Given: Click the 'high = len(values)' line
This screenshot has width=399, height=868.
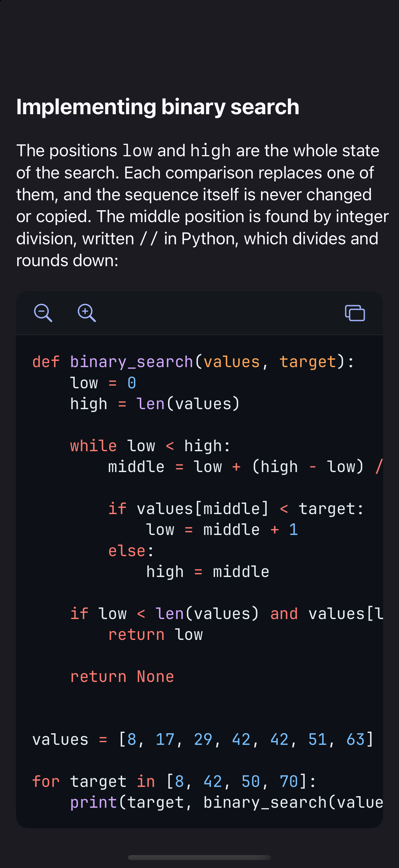Looking at the screenshot, I should click(155, 404).
